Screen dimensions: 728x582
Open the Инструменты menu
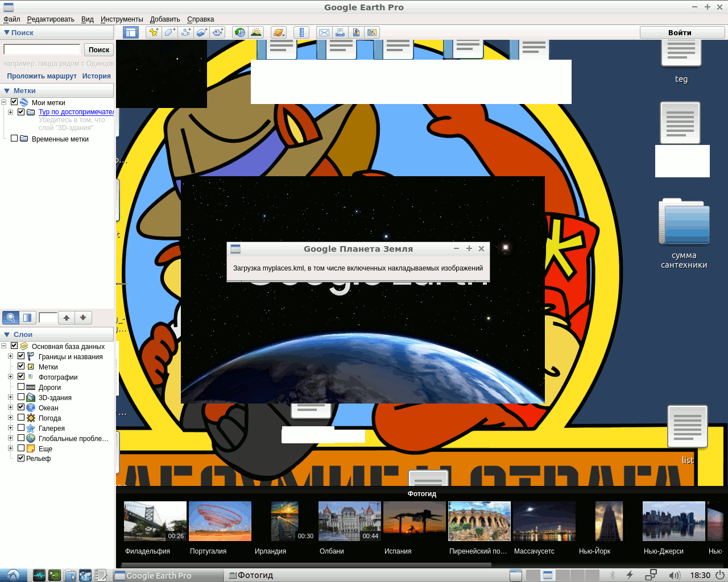click(122, 19)
